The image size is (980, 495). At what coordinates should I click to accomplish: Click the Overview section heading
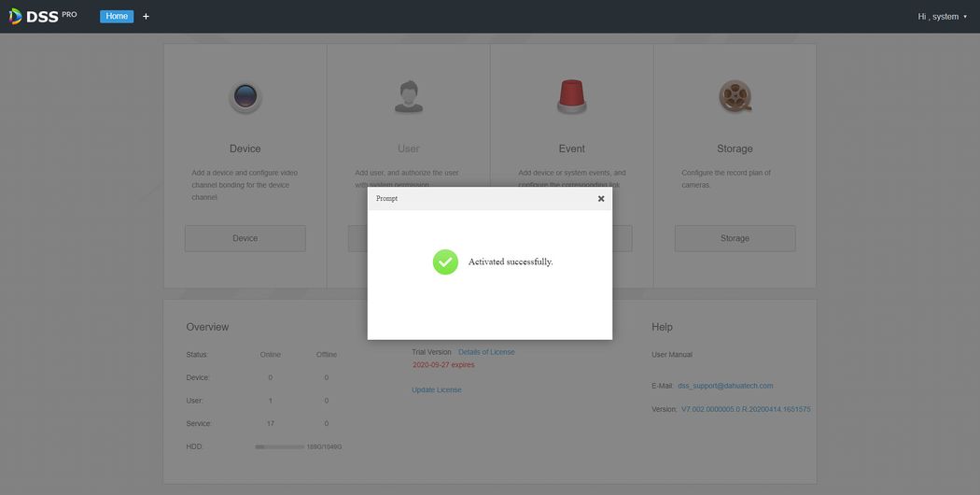[x=207, y=327]
